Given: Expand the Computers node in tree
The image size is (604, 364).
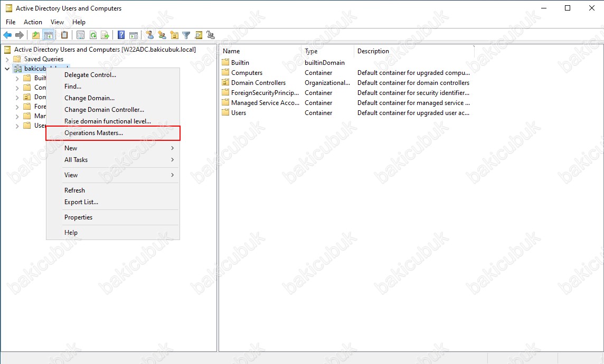Looking at the screenshot, I should pyautogui.click(x=17, y=88).
